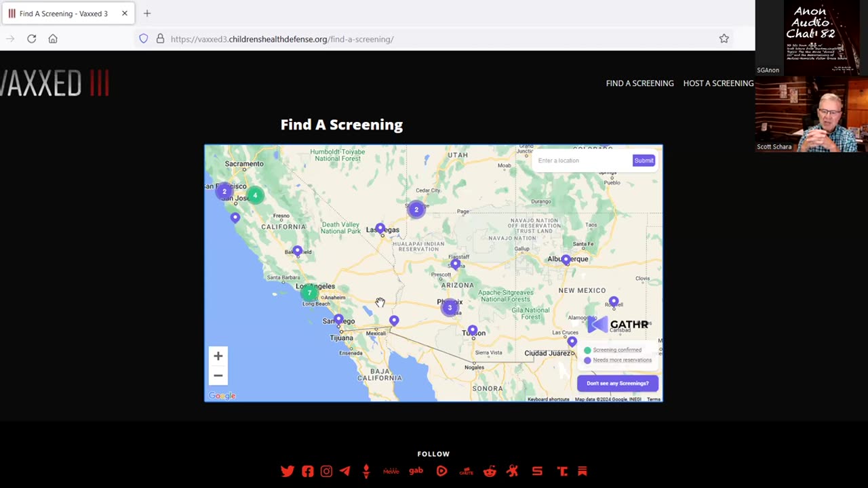
Task: Open the Keyboard shortcuts map link
Action: [x=548, y=399]
